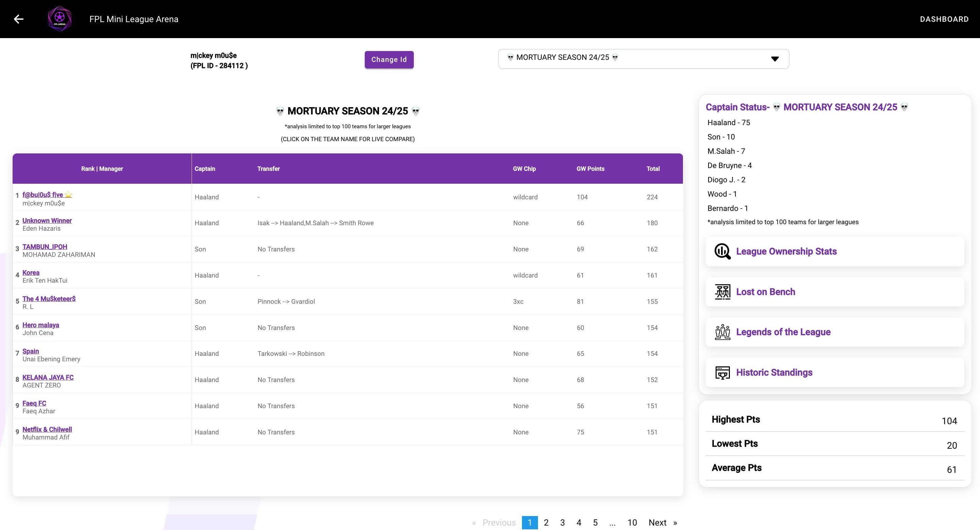Screen dimensions: 980x530
Task: Click GW Points 81 in The 4 Mu$keteer$ row
Action: [580, 301]
